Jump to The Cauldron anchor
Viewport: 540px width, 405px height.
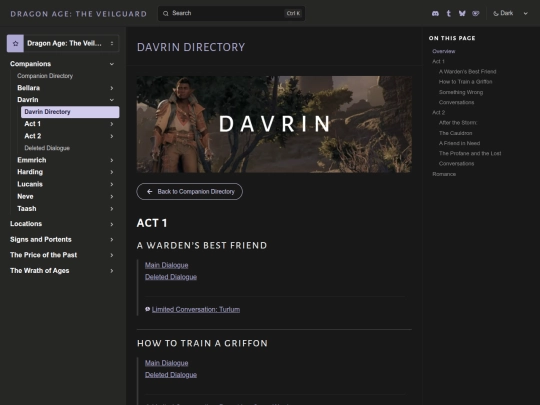click(x=455, y=133)
